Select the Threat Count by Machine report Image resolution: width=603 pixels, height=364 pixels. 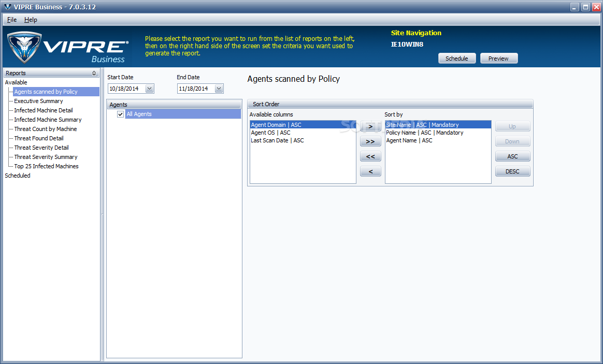click(x=46, y=129)
